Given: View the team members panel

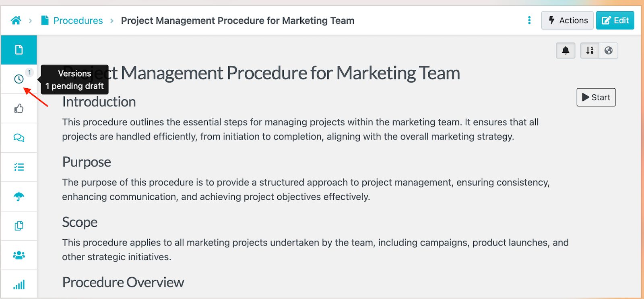Looking at the screenshot, I should point(19,255).
